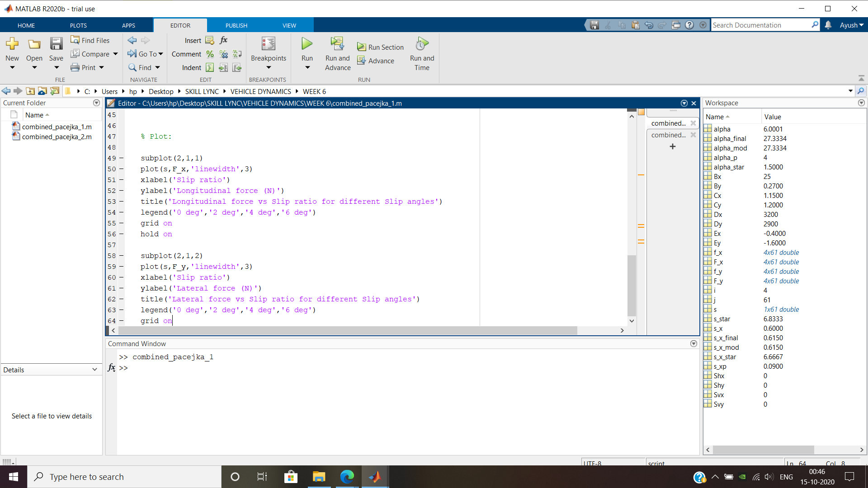Image resolution: width=868 pixels, height=488 pixels.
Task: Click the Run Section icon
Action: (362, 46)
